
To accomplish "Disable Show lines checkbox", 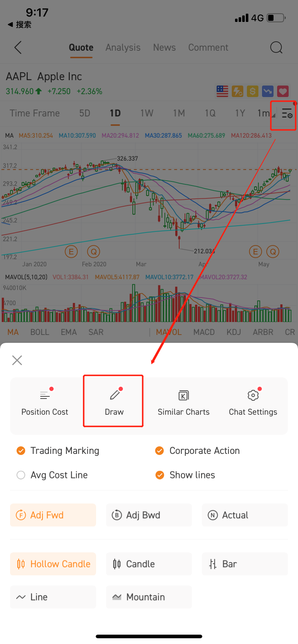I will [159, 475].
